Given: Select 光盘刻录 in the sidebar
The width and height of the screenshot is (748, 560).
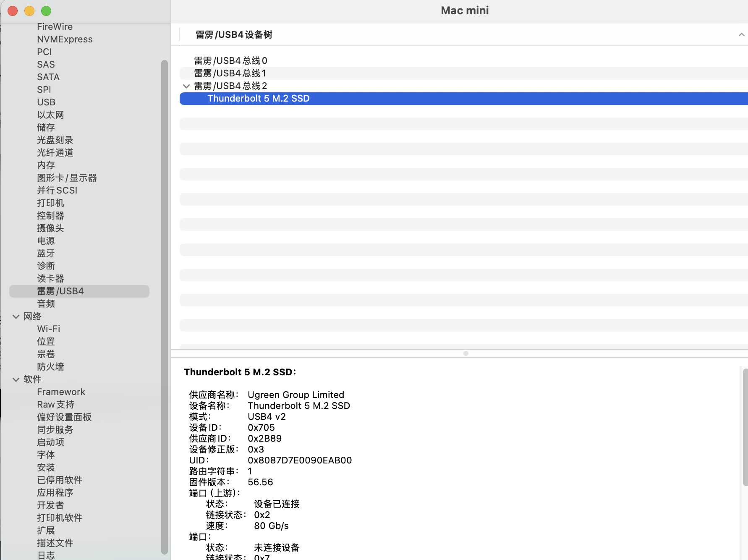Looking at the screenshot, I should 55,140.
